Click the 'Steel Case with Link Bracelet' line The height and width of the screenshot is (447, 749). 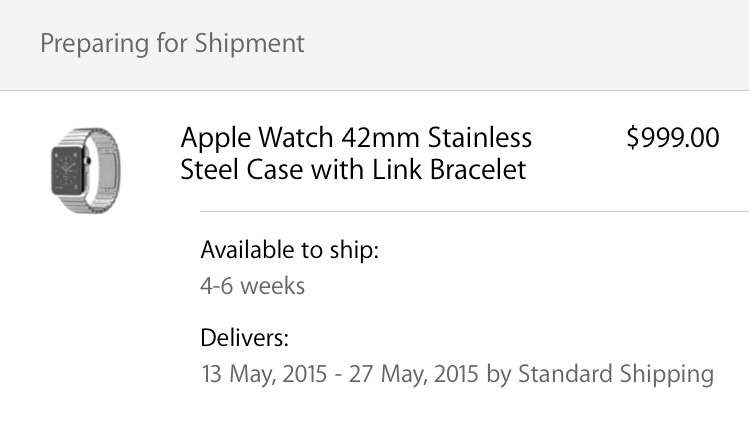(352, 170)
